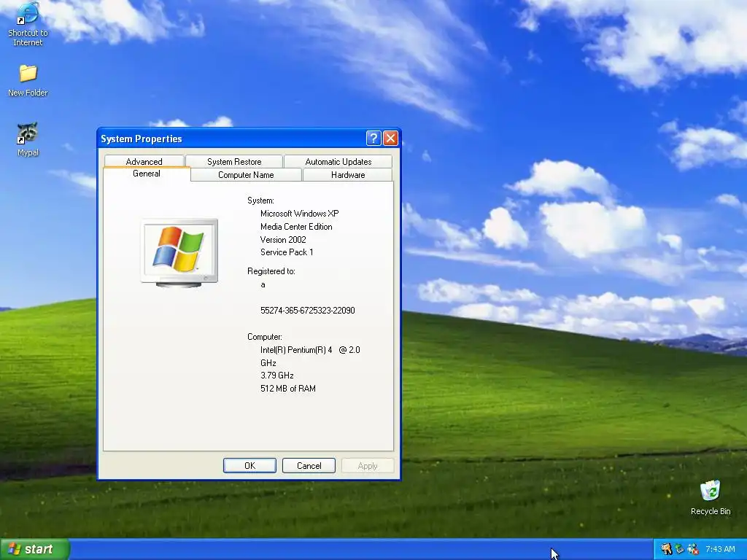Click the Safely Remove Hardware tray icon
The image size is (747, 560).
[679, 549]
